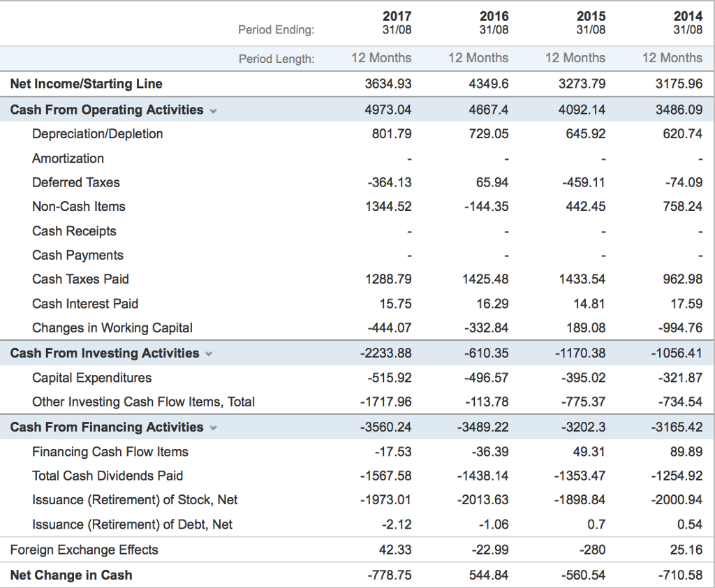Select the Depreciation/Depletion row label
Image resolution: width=715 pixels, height=588 pixels.
(x=97, y=133)
